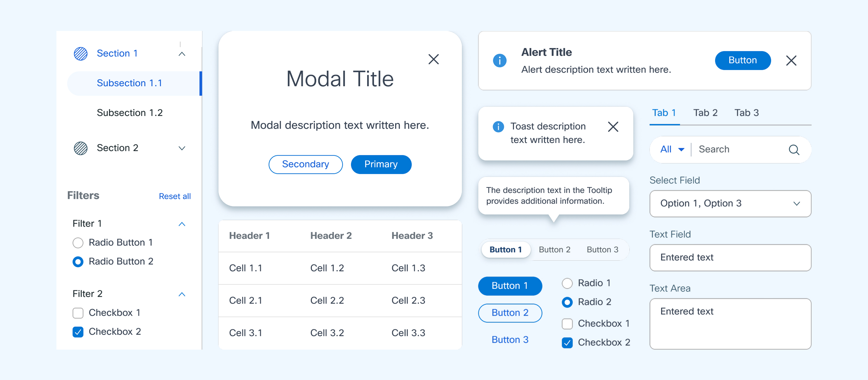Select Radio Button 1 under Filter 1
868x380 pixels.
78,243
